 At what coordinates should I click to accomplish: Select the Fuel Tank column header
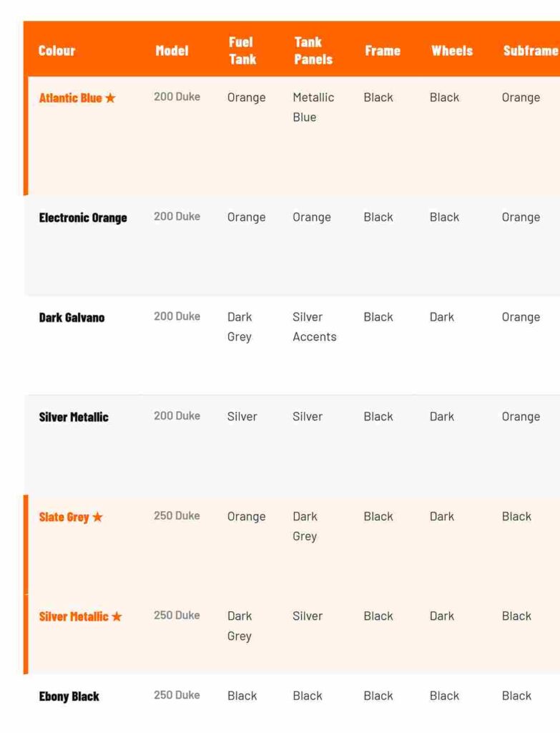point(242,51)
